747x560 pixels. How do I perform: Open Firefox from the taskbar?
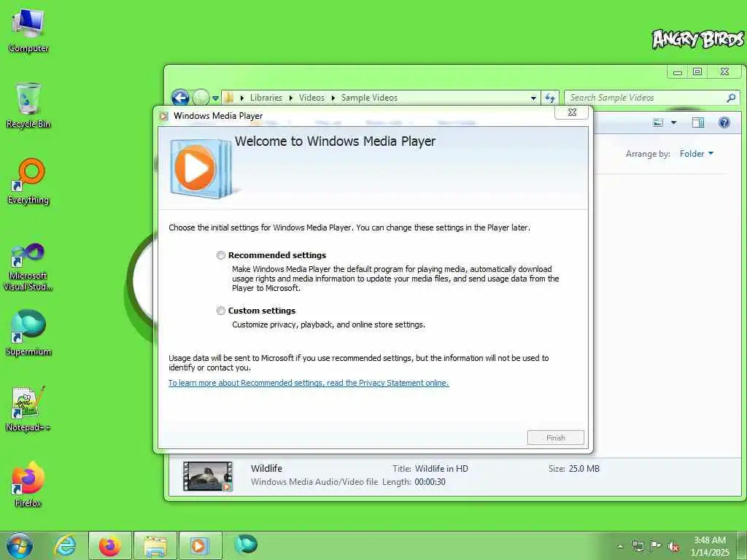coord(109,545)
